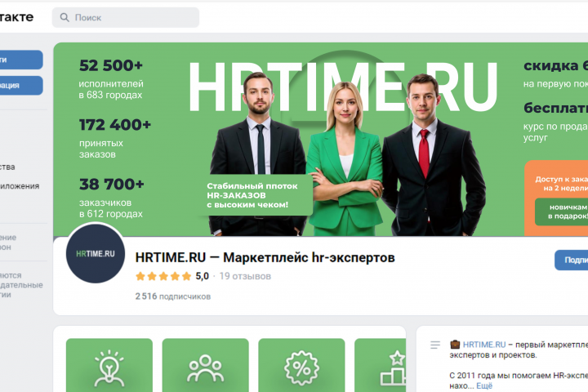Image resolution: width=588 pixels, height=392 pixels.
Task: Open the 19 отзывов reviews link
Action: click(245, 276)
